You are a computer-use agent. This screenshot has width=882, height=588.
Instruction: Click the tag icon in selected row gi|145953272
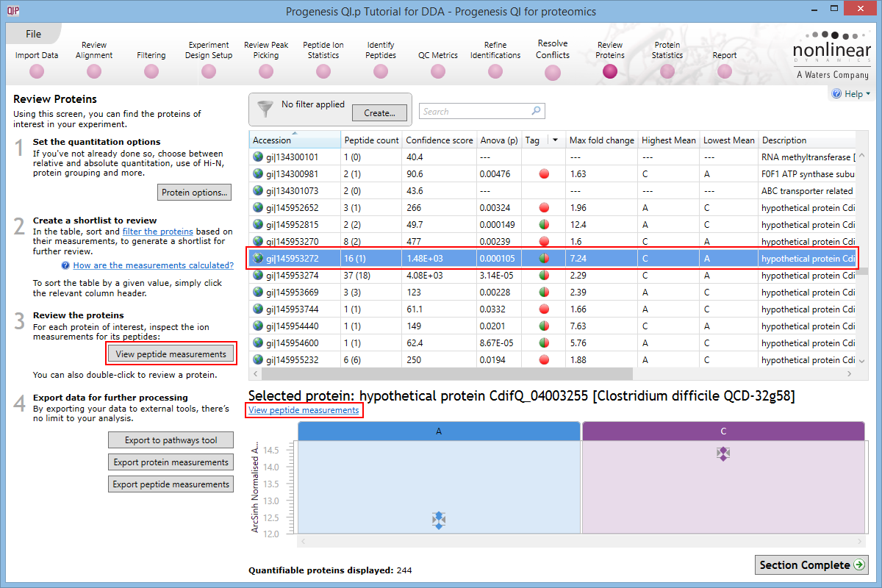point(544,259)
